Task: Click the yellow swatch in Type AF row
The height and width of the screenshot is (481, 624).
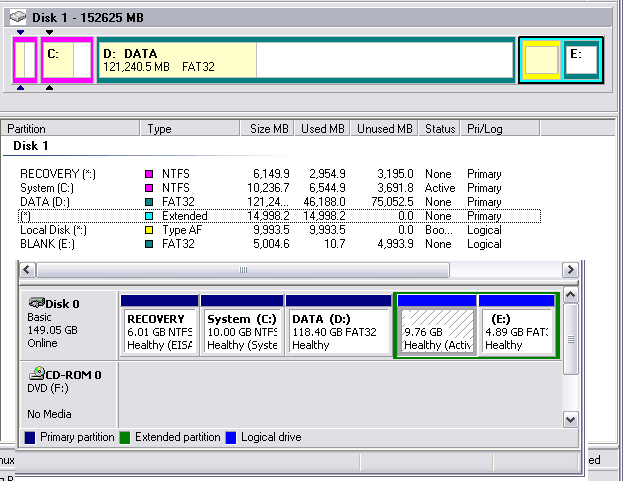Action: (x=149, y=230)
